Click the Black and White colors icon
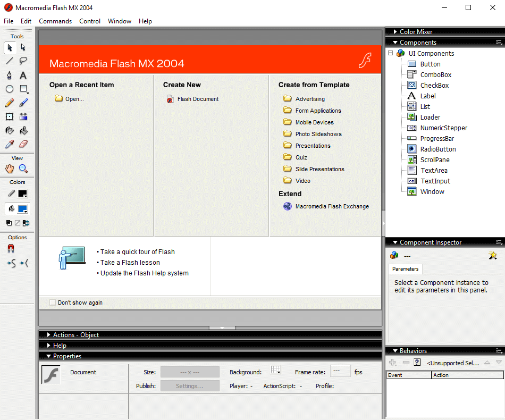Image resolution: width=505 pixels, height=420 pixels. (9, 223)
